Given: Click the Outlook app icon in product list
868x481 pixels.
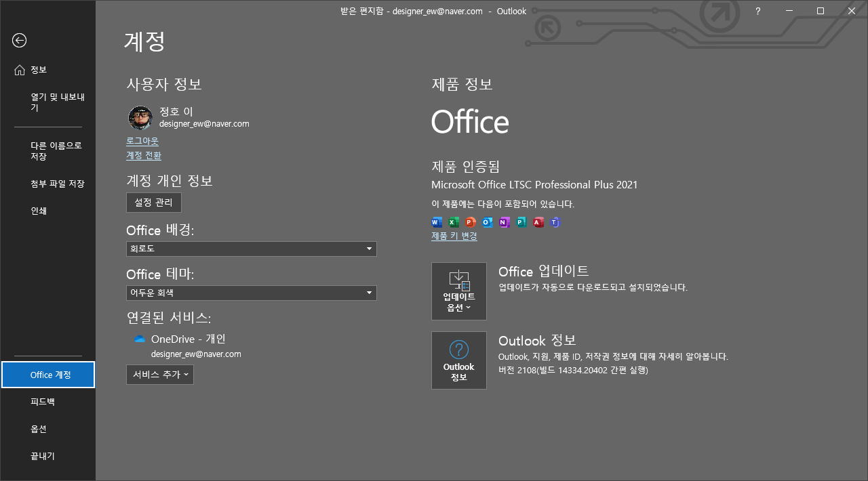Looking at the screenshot, I should 488,222.
